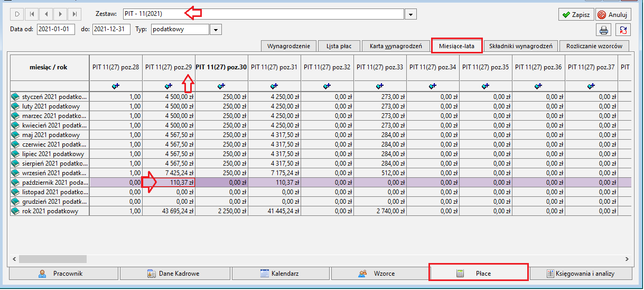Open the Dane Kadrowe section button
Screen dimensions: 644x290
(174, 274)
